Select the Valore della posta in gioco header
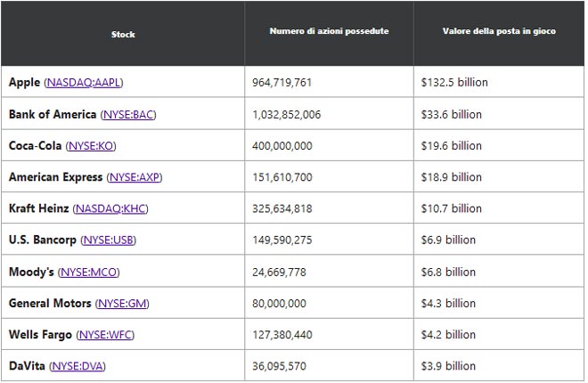Viewport: 588px width, 383px height. [498, 32]
